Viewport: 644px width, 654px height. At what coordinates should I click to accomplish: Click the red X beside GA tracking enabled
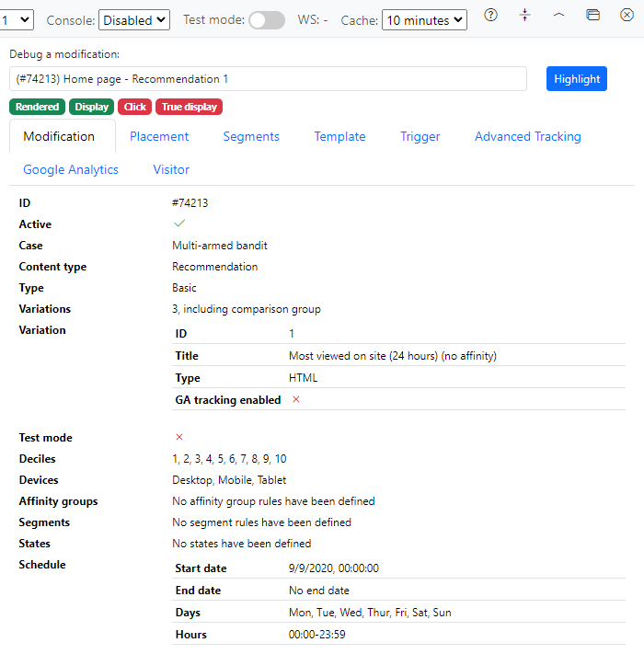295,399
